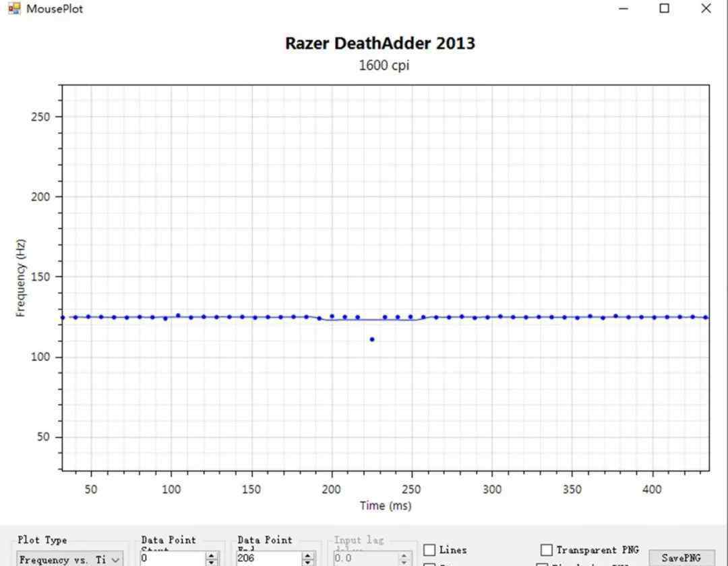Click the 200 label on the time axis

tap(332, 489)
